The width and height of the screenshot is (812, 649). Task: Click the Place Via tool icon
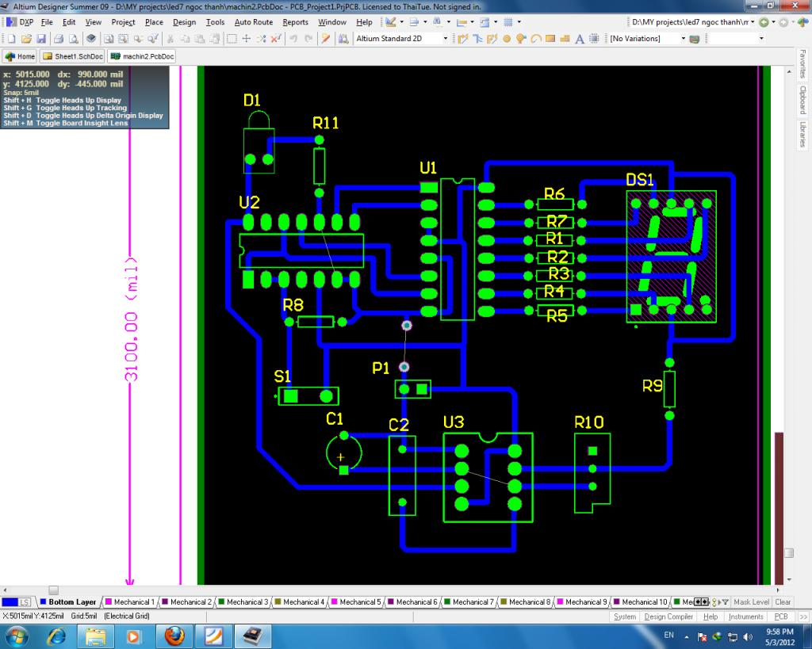click(x=521, y=39)
